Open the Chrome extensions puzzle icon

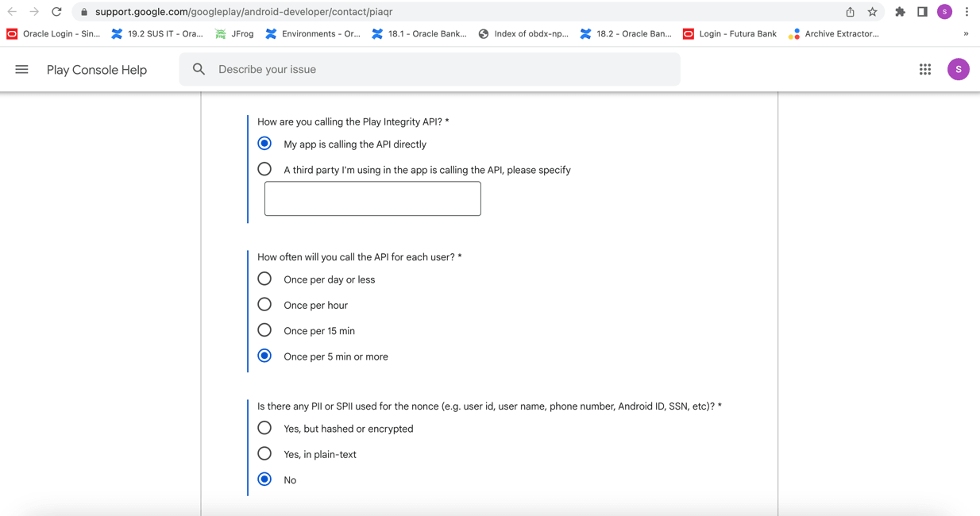pos(900,12)
